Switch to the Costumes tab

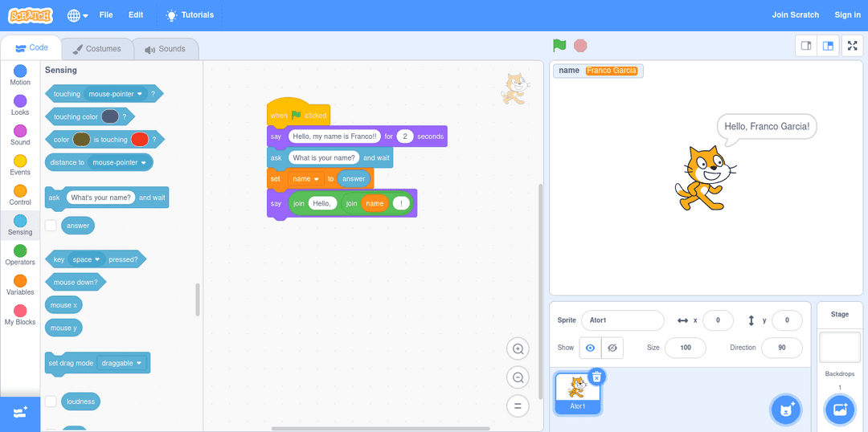[96, 49]
